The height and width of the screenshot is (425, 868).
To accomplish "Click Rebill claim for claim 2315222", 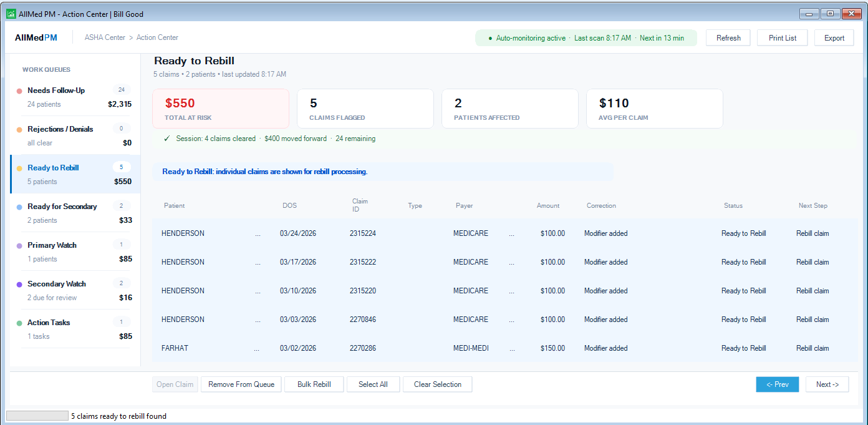I will pos(813,262).
